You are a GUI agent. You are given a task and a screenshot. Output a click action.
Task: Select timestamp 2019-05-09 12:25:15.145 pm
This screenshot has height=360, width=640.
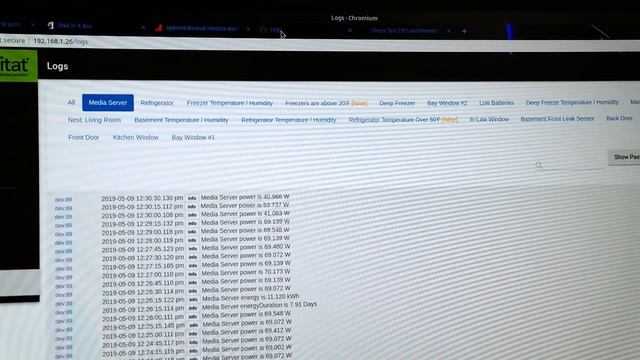(144, 327)
